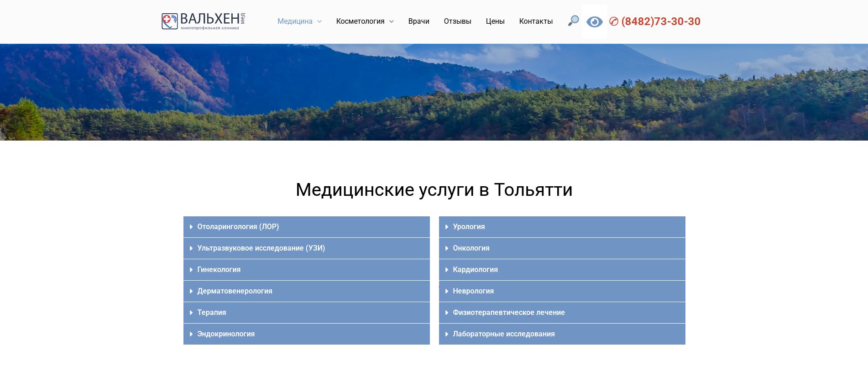
Task: Navigate to the Цены page
Action: point(495,21)
